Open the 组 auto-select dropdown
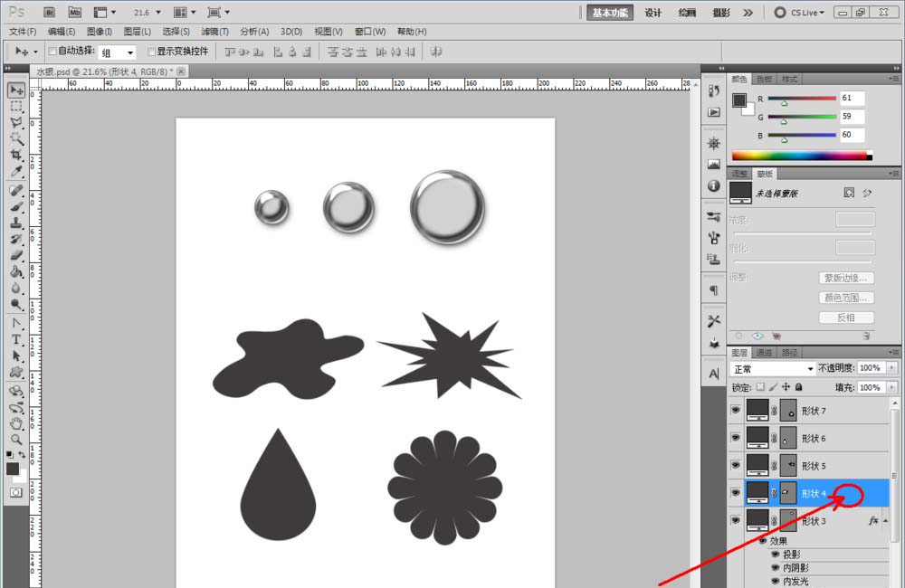 117,52
